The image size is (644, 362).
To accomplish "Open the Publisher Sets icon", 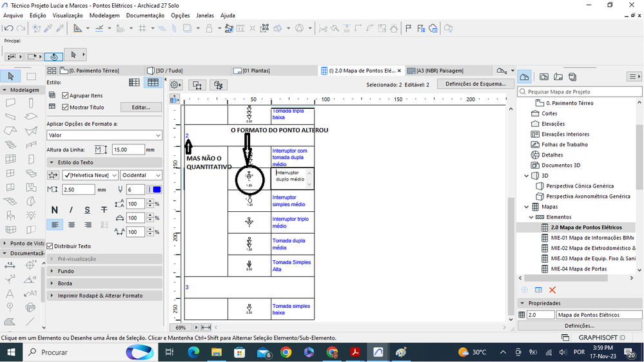I will [x=572, y=77].
